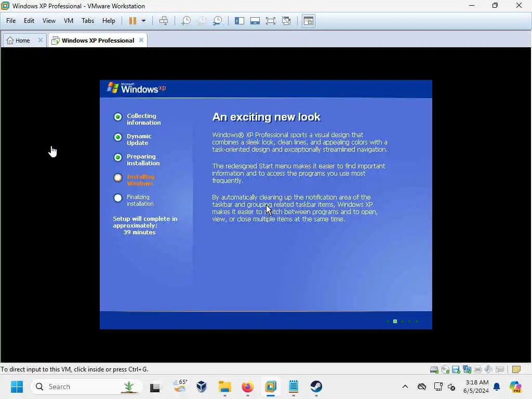Click the 'An exciting new look' heading

[x=266, y=117]
